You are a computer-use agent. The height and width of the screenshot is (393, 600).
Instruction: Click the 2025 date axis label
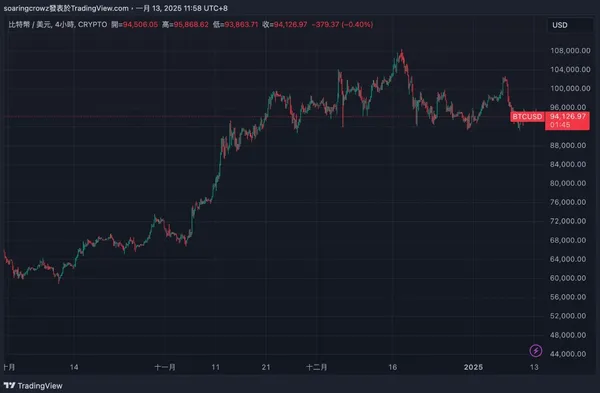coord(473,367)
